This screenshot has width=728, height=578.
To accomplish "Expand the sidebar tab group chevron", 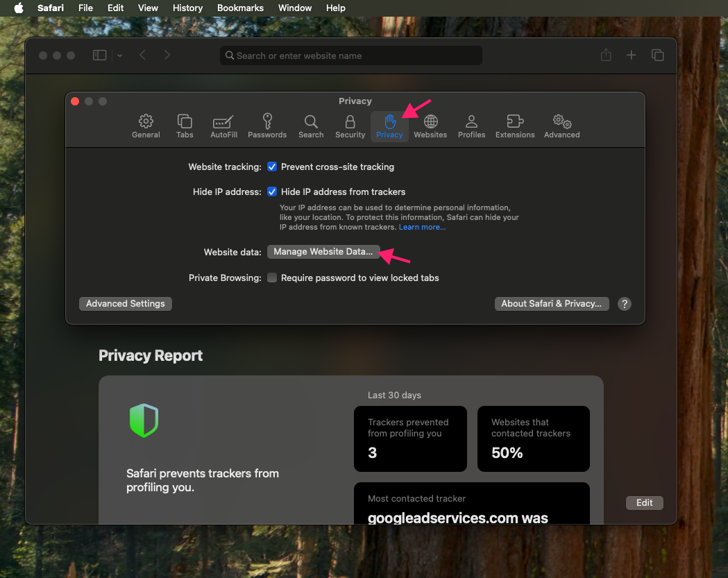I will [120, 56].
